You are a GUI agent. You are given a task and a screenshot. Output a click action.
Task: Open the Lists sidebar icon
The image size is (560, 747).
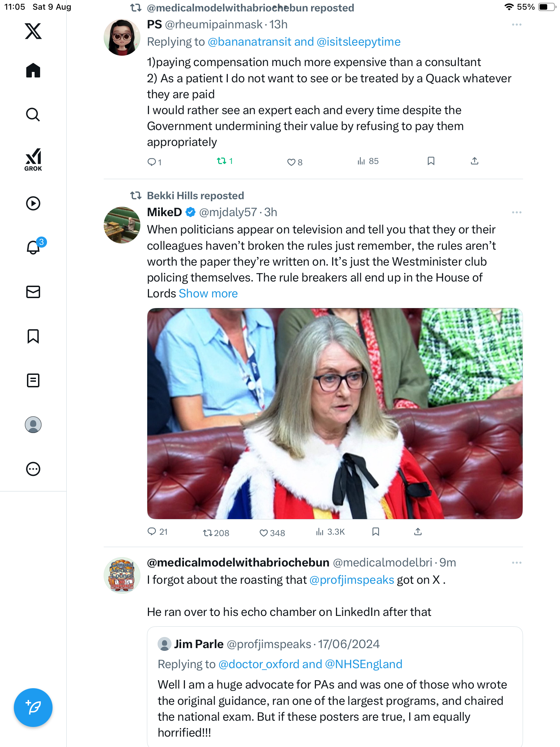(x=33, y=380)
